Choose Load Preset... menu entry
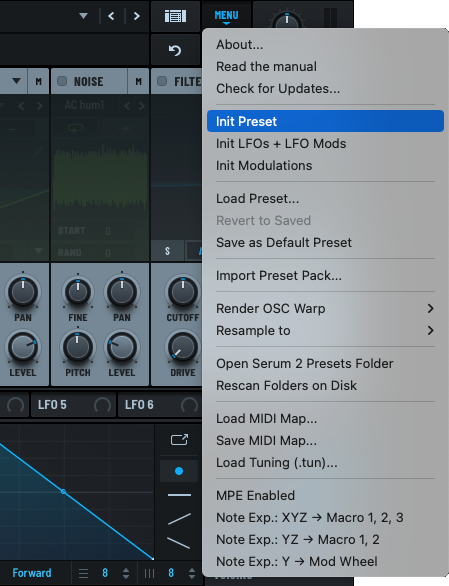This screenshot has width=449, height=586. 325,198
